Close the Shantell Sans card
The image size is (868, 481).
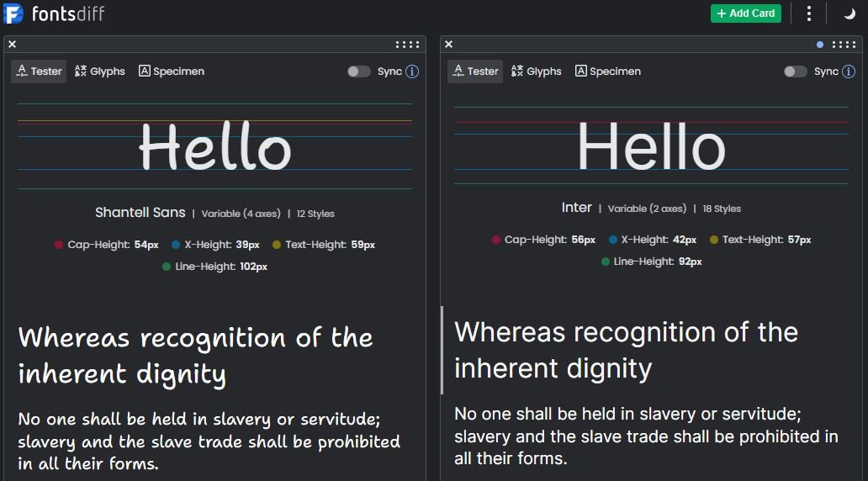click(12, 45)
